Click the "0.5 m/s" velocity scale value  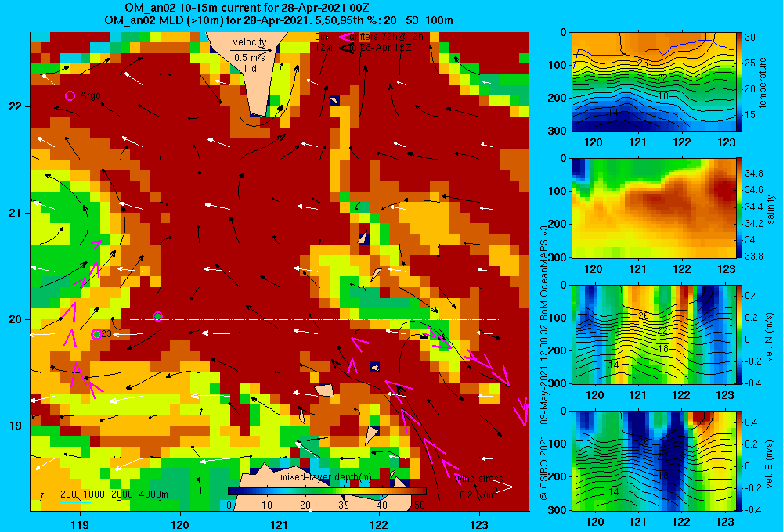pos(250,58)
